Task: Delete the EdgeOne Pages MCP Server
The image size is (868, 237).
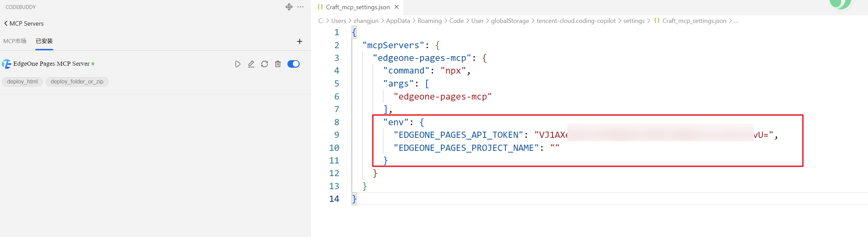Action: pos(278,64)
